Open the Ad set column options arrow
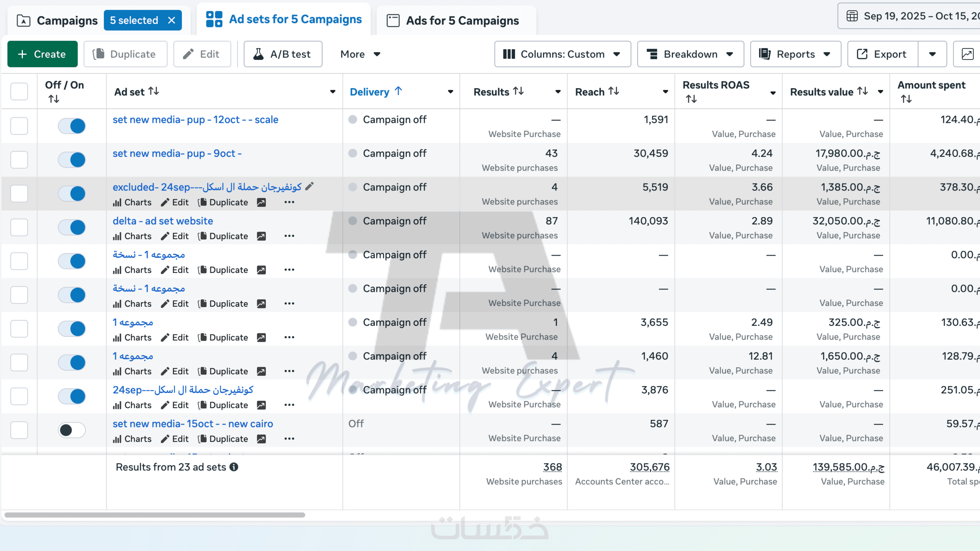 (333, 92)
